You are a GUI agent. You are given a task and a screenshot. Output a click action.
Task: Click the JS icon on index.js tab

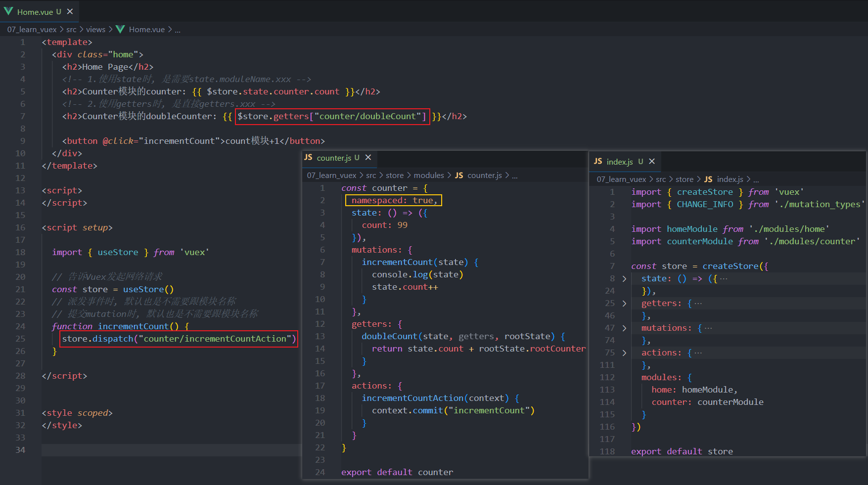[598, 161]
